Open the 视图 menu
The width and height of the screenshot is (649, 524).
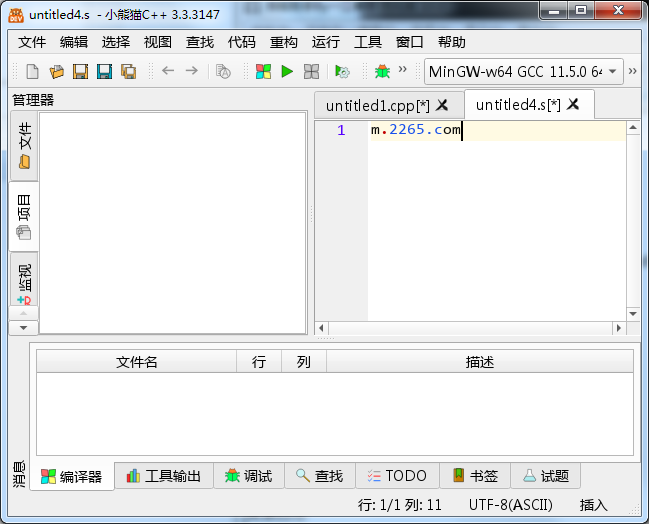[x=158, y=42]
